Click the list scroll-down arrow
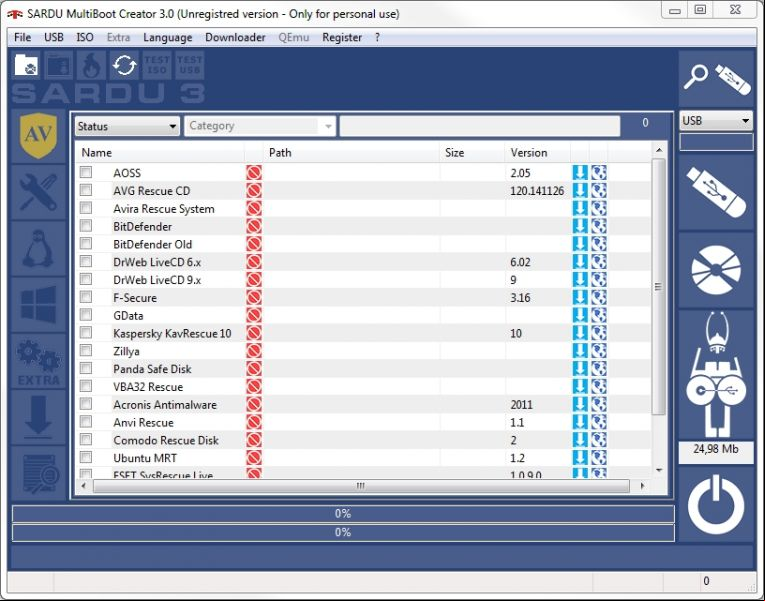The height and width of the screenshot is (601, 765). (x=659, y=470)
